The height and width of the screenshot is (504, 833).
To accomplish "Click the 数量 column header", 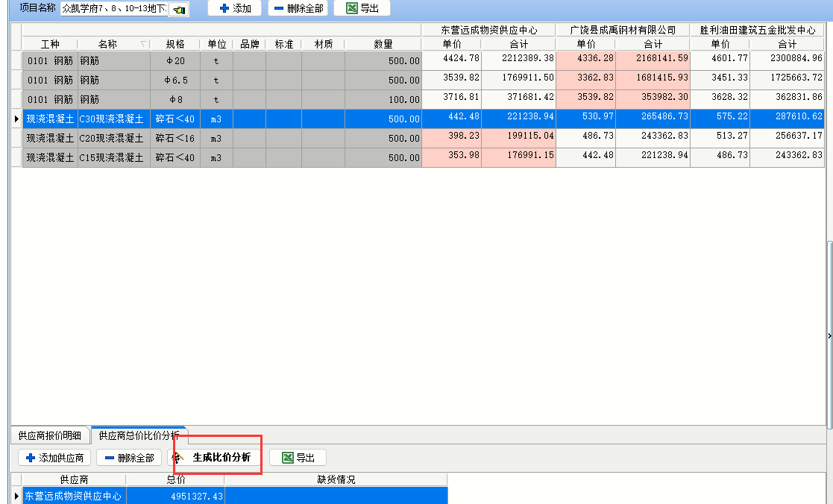I will [383, 44].
